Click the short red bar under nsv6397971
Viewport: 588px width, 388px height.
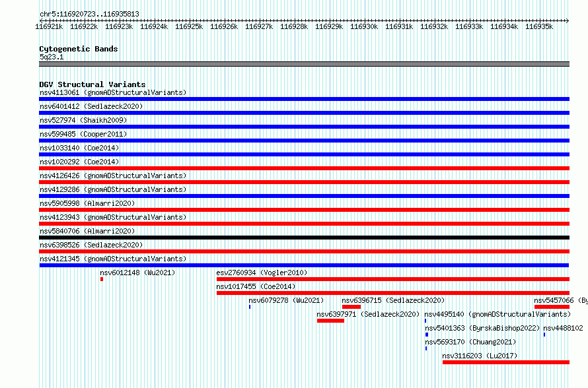click(330, 321)
